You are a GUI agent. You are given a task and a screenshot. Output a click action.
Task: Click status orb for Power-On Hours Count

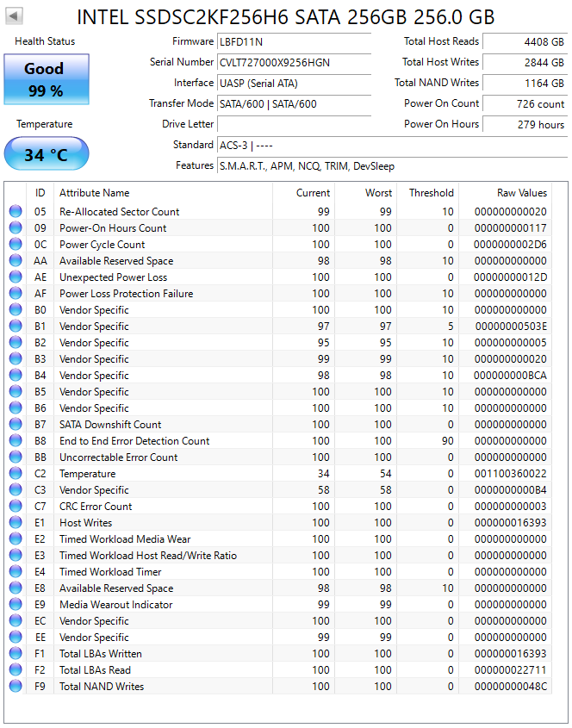coord(16,228)
